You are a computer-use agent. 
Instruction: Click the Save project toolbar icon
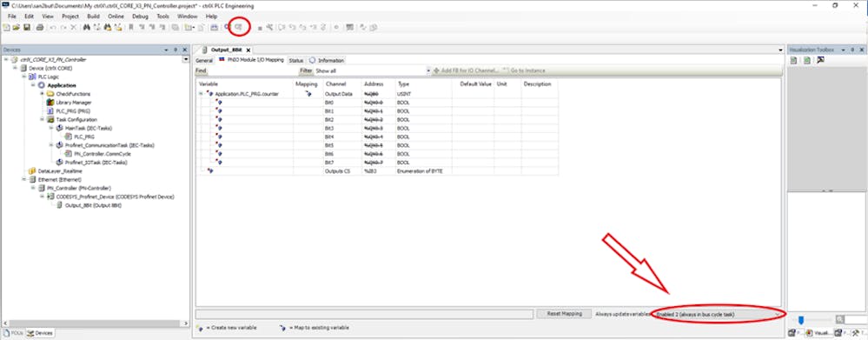click(26, 27)
